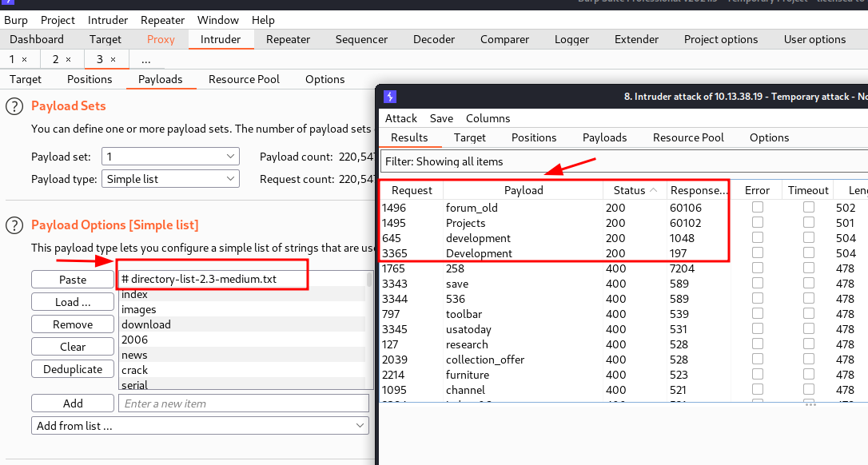Screen dimensions: 868x465
Task: Click the Add button
Action: (73, 403)
